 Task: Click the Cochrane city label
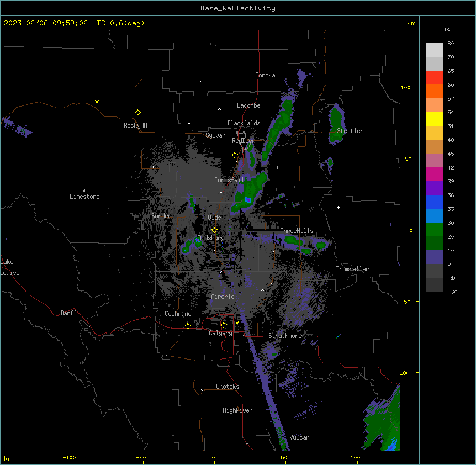[178, 314]
